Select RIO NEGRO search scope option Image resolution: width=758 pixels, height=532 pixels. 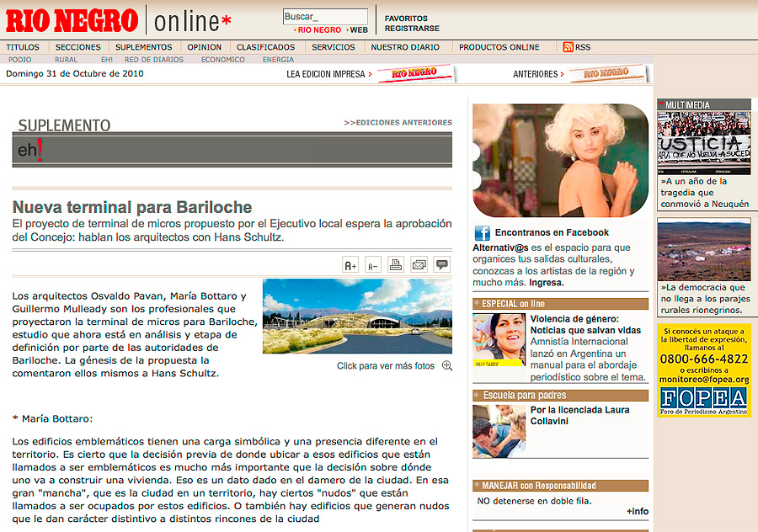point(318,30)
